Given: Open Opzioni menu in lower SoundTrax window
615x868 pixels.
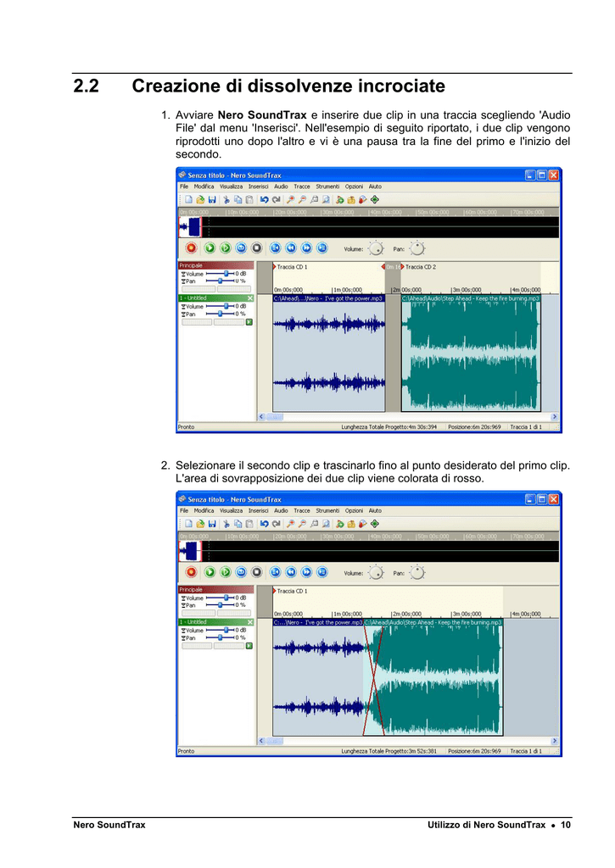Looking at the screenshot, I should coord(354,511).
